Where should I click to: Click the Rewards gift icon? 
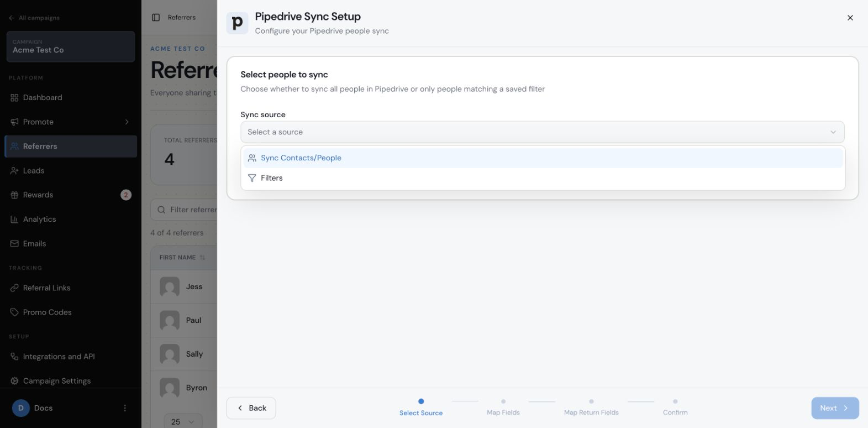tap(14, 195)
